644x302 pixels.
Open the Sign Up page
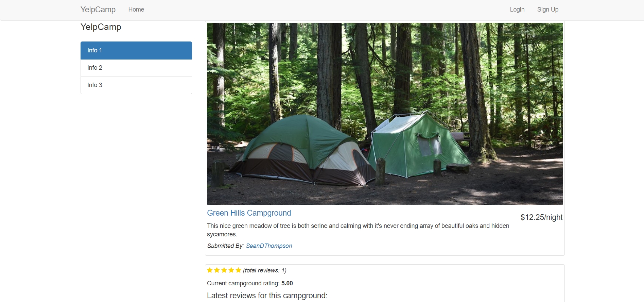tap(548, 10)
